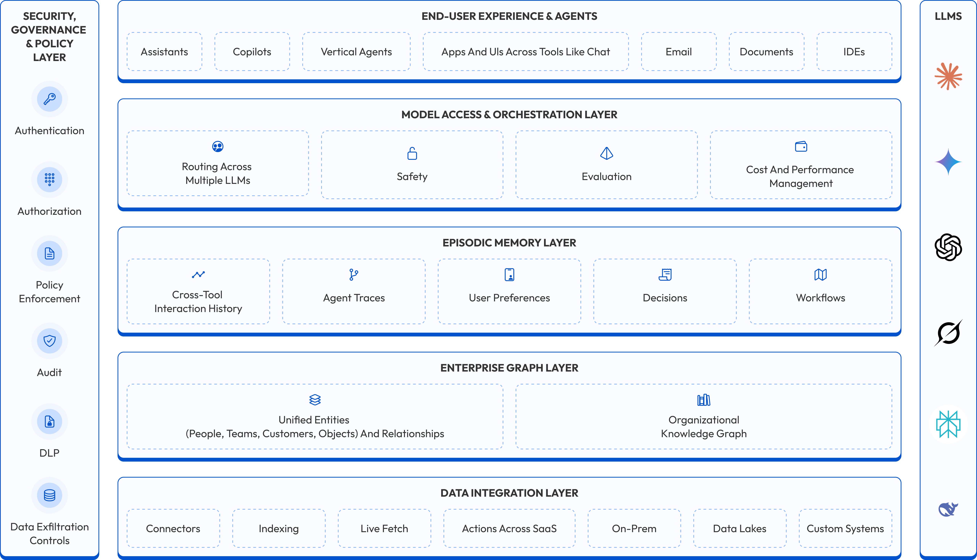Click the Data Exfiltration Controls database icon
This screenshot has height=560, width=977.
point(49,495)
